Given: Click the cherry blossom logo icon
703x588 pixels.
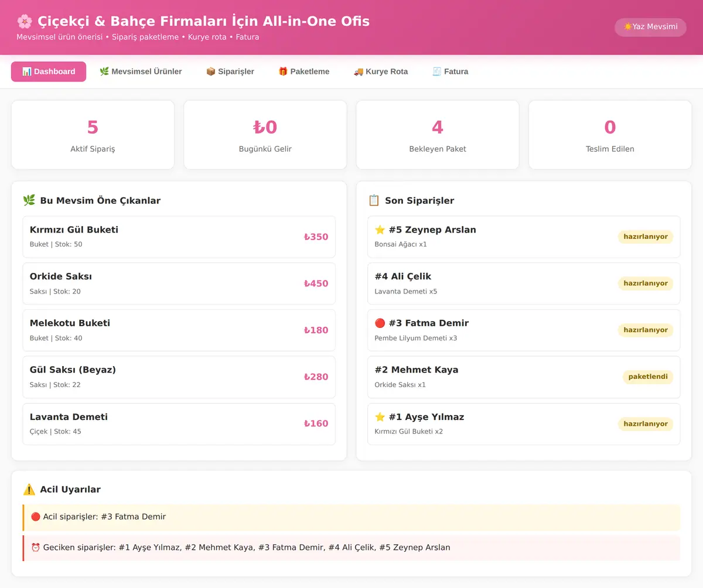Looking at the screenshot, I should pyautogui.click(x=25, y=22).
